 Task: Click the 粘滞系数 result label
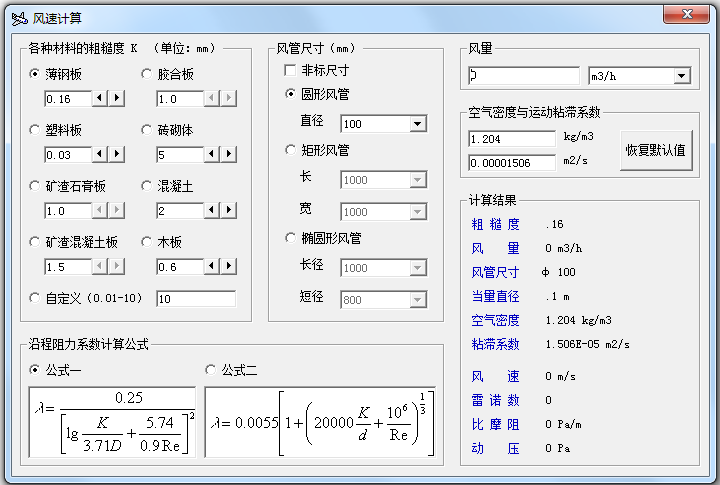point(495,344)
